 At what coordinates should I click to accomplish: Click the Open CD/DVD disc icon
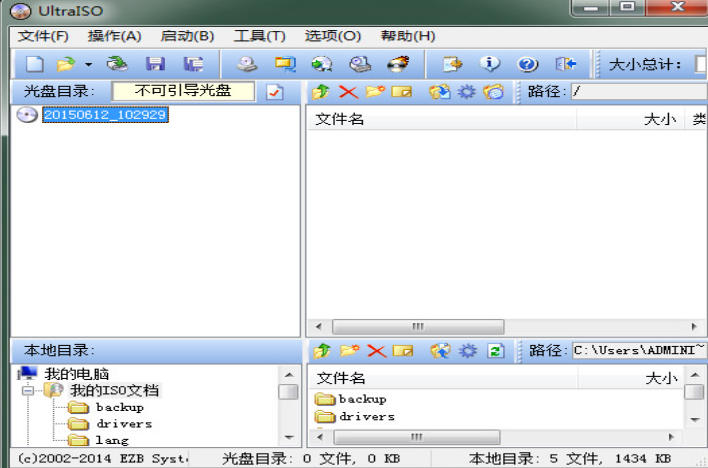[117, 64]
